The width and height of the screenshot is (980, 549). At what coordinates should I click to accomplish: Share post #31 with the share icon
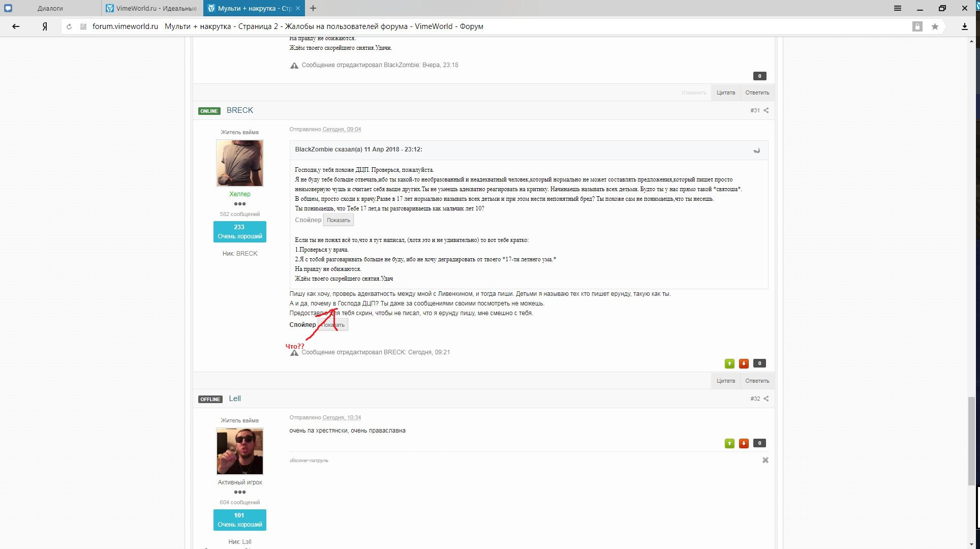[766, 110]
